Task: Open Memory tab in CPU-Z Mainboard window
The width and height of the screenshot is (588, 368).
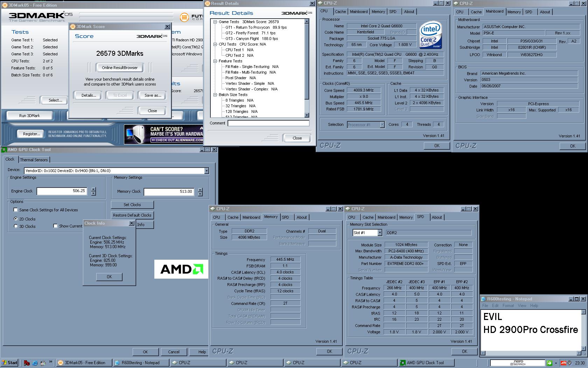Action: coord(514,12)
